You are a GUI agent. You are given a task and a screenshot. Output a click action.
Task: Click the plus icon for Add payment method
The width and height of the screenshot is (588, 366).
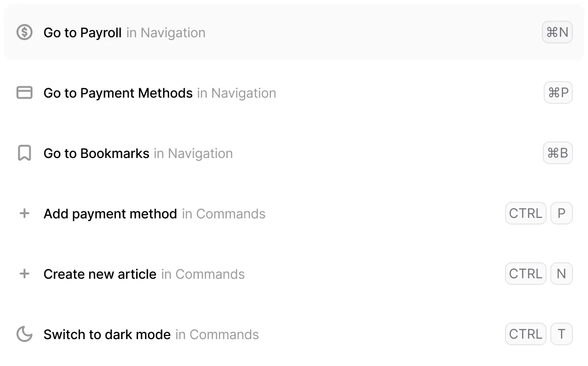click(24, 214)
